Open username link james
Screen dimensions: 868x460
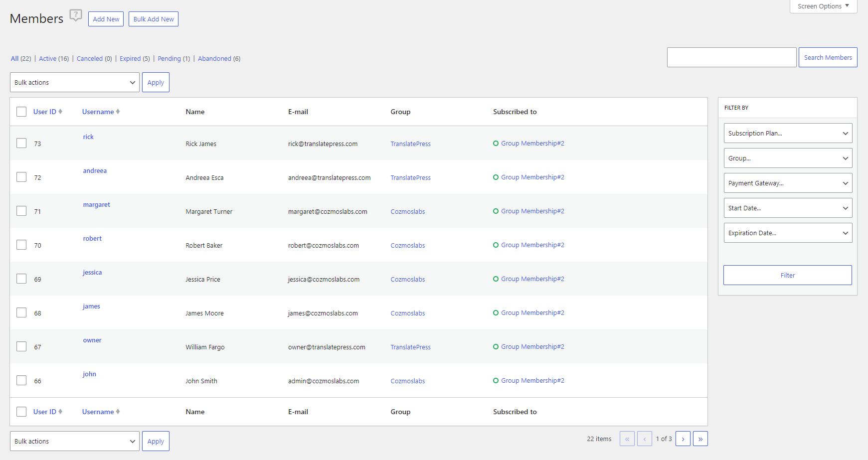91,306
